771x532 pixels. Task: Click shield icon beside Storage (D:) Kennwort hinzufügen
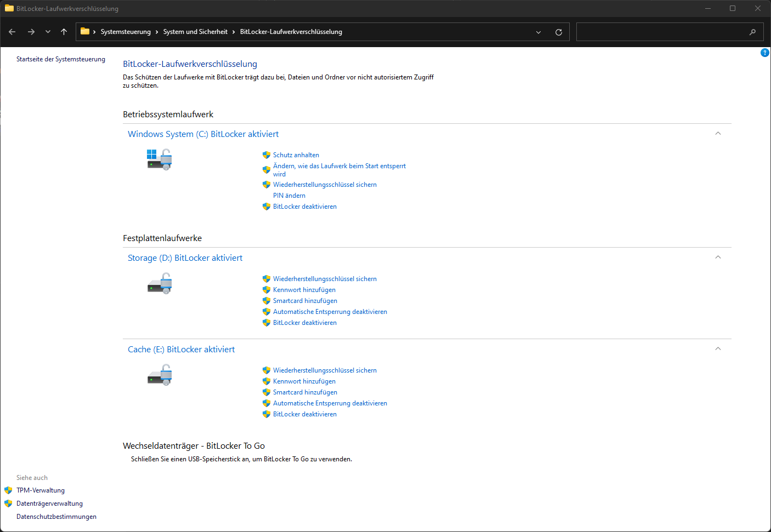point(267,290)
